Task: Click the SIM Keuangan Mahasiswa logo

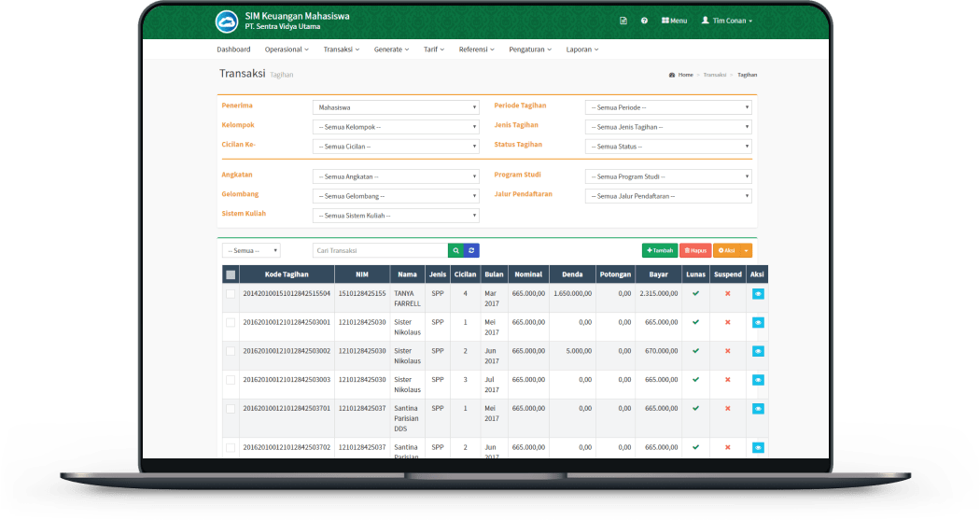Action: (226, 21)
